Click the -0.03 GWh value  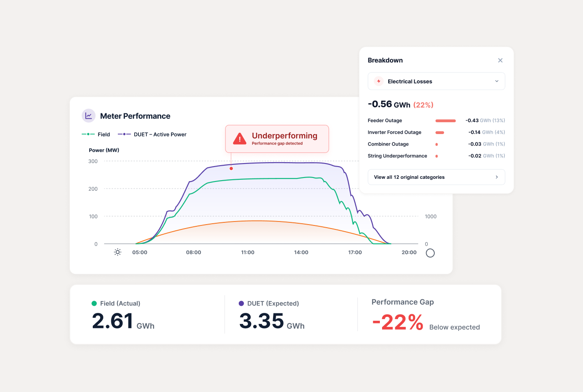480,144
